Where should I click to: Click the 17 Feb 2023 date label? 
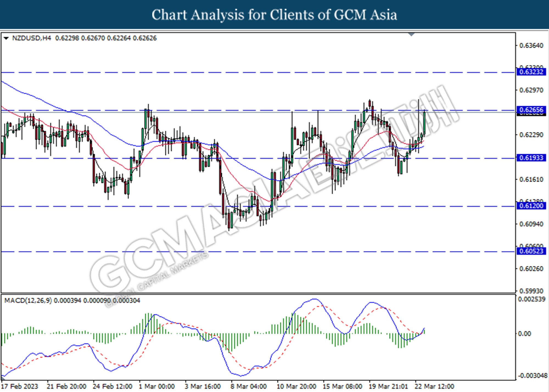click(20, 386)
